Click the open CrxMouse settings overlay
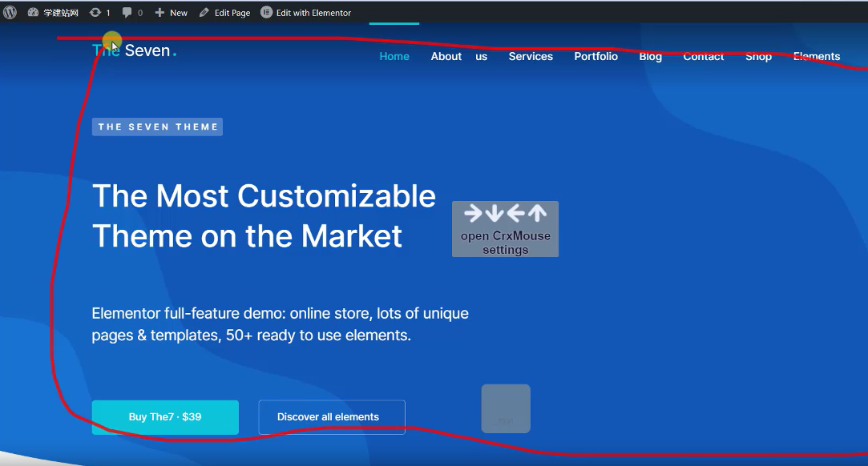The image size is (868, 466). pyautogui.click(x=505, y=229)
